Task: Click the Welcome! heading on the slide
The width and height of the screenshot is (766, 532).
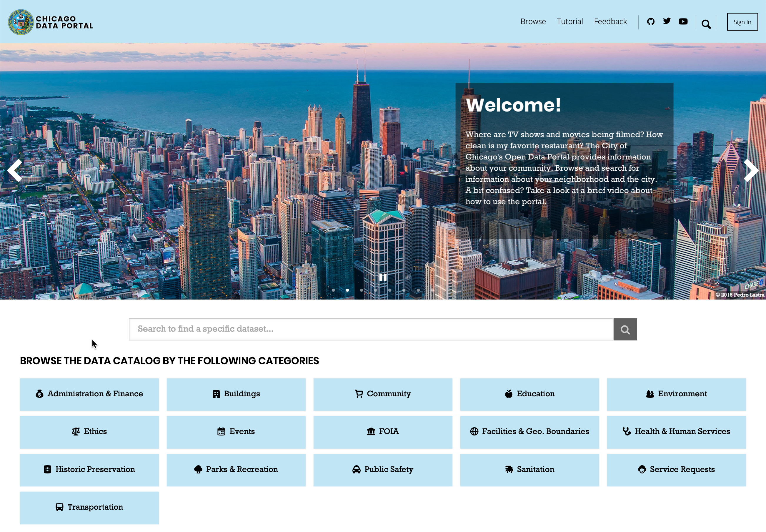Action: click(x=513, y=105)
